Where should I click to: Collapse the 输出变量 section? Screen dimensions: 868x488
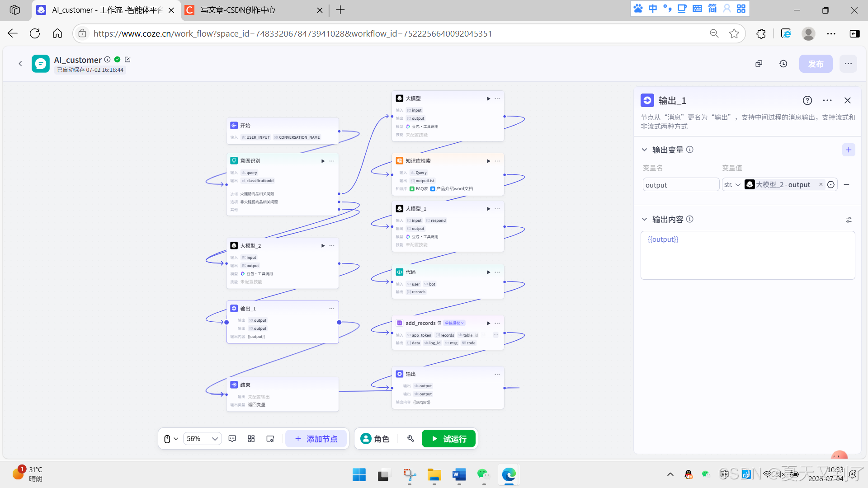click(645, 150)
